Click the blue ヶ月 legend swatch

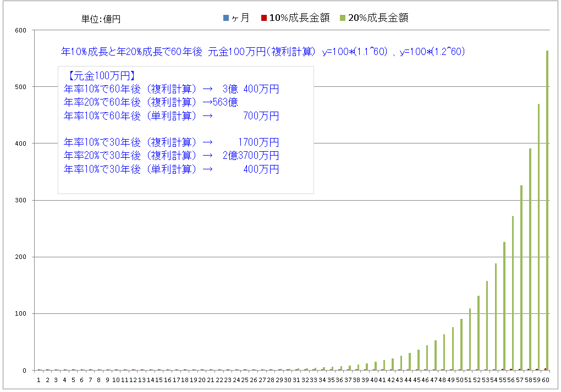226,18
